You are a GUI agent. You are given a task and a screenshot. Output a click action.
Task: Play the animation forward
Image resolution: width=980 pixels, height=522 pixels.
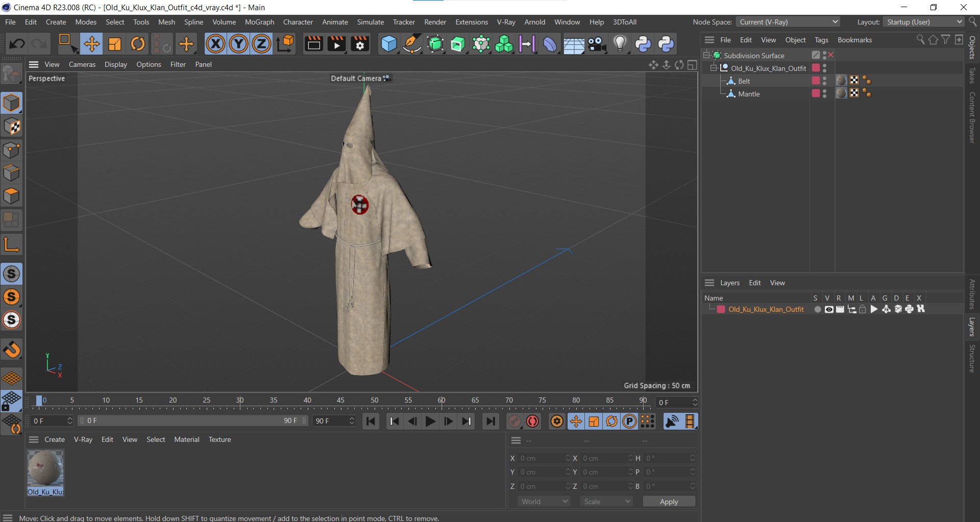[x=430, y=421]
